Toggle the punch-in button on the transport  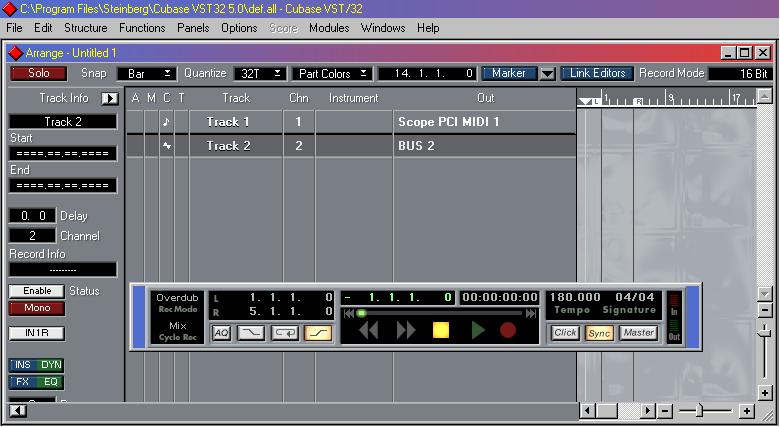251,333
